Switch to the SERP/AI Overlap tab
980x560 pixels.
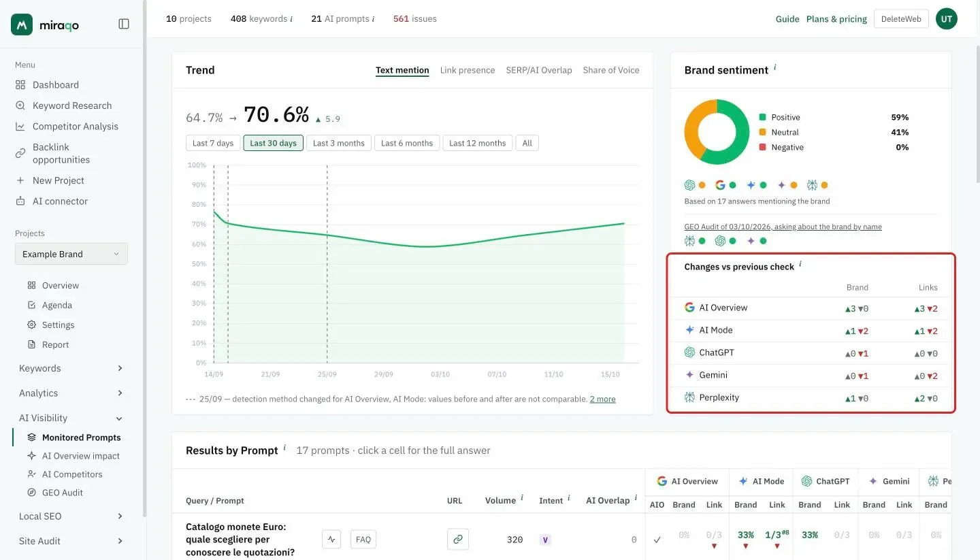(x=539, y=70)
